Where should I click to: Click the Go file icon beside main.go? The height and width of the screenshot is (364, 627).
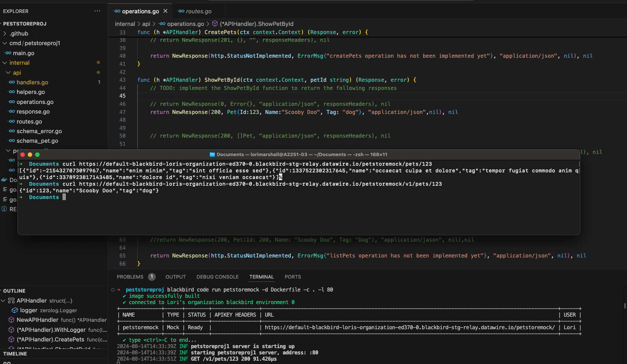coord(8,53)
